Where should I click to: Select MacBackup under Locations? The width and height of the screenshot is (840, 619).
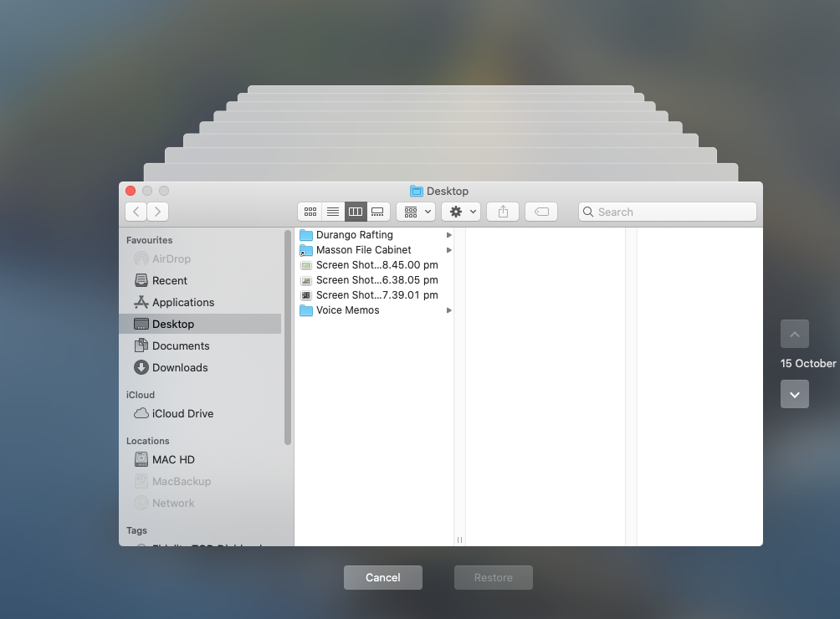click(200, 481)
